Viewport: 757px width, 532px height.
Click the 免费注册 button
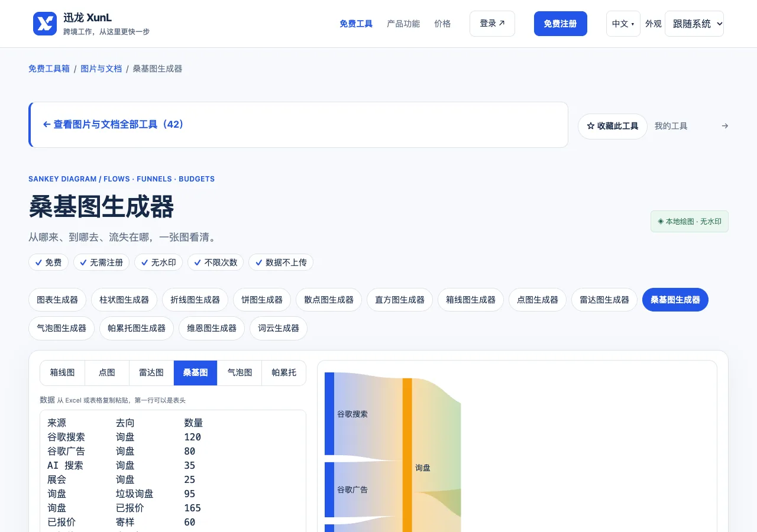coord(561,24)
